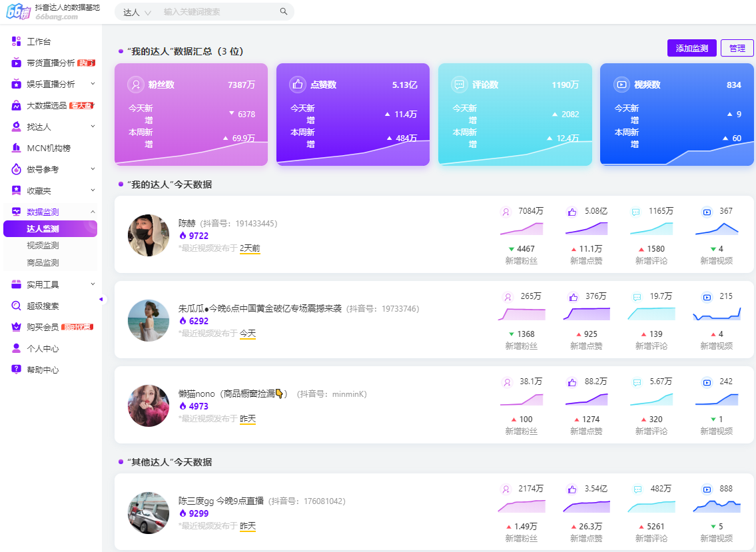Select 商品监测 submenu item
Image resolution: width=756 pixels, height=552 pixels.
[43, 263]
